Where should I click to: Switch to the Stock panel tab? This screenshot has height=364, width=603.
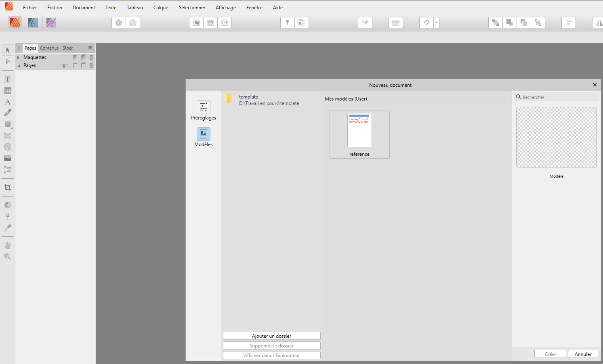click(68, 48)
